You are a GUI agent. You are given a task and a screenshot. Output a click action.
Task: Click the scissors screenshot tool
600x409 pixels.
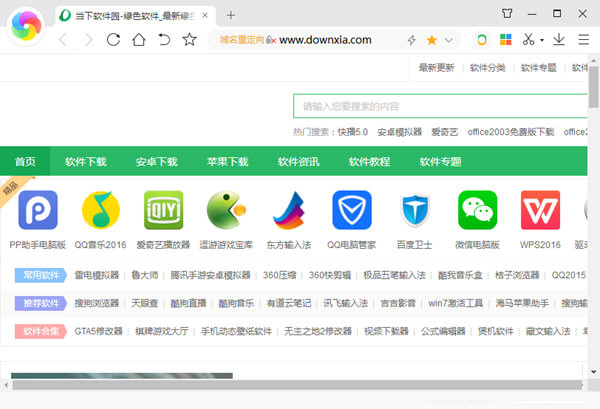click(x=528, y=39)
